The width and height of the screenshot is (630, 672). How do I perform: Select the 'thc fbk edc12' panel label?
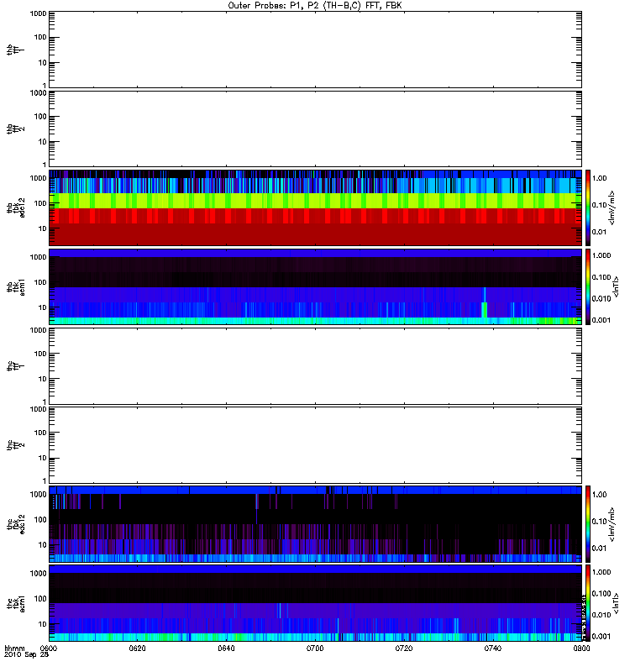tap(15, 523)
